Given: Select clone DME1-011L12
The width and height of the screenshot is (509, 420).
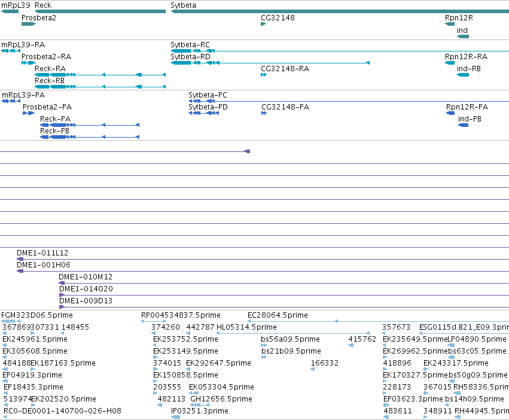Looking at the screenshot, I should (42, 253).
